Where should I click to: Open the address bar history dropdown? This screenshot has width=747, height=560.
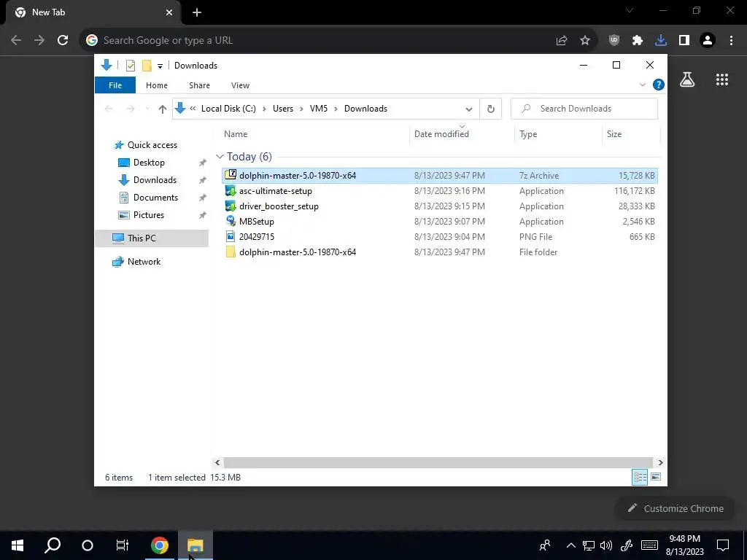click(469, 109)
